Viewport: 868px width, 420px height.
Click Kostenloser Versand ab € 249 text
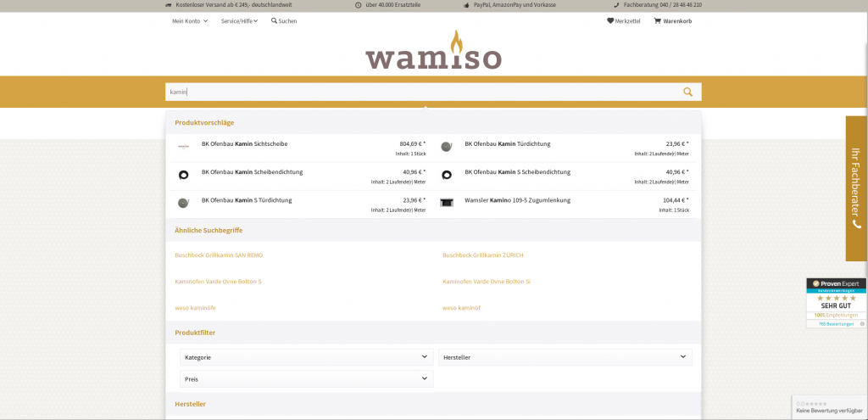coord(234,5)
